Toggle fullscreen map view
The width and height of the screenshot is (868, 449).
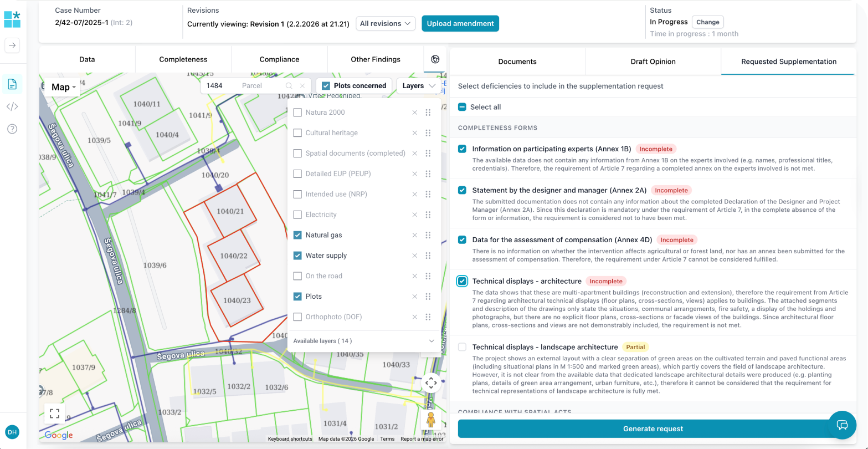coord(54,414)
